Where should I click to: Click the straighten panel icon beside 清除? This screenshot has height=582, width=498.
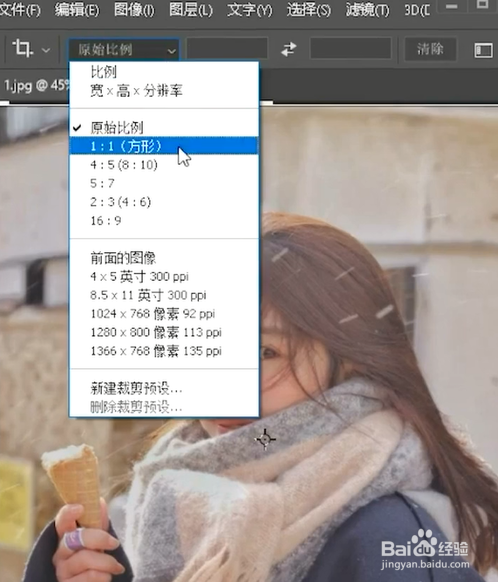coord(483,50)
